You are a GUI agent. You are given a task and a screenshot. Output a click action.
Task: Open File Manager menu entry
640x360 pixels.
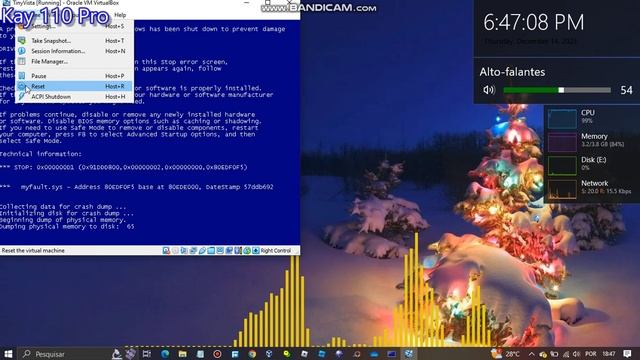click(73, 62)
